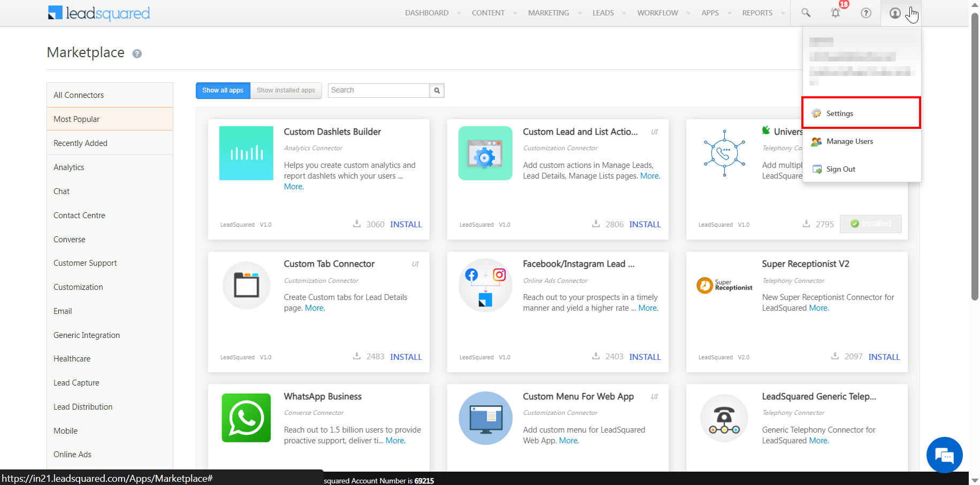Click the download count icon for Custom Tab Connector
The width and height of the screenshot is (980, 485).
[x=357, y=356]
